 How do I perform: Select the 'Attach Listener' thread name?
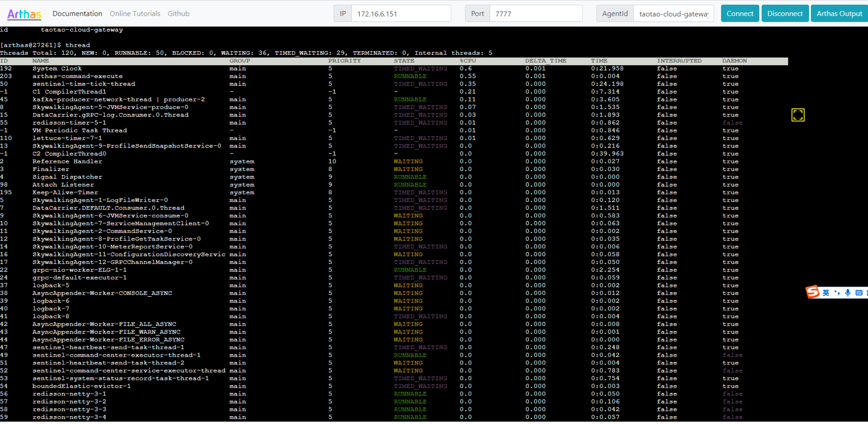point(63,185)
